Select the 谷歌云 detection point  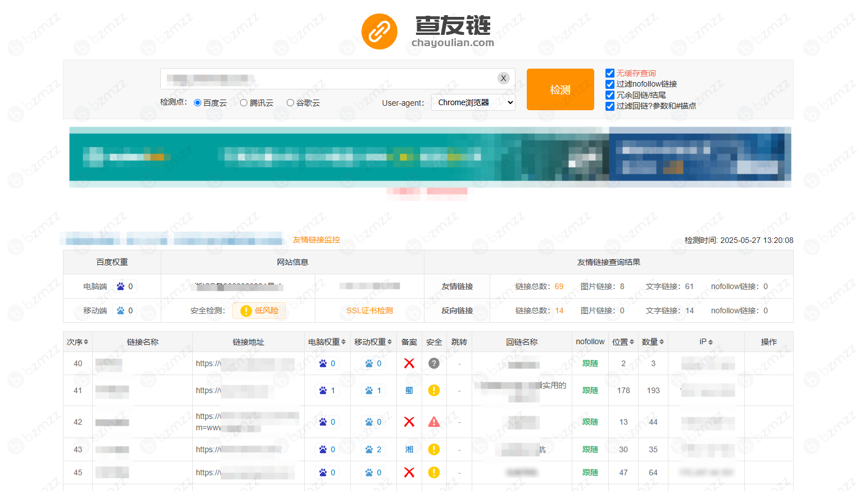(x=290, y=103)
